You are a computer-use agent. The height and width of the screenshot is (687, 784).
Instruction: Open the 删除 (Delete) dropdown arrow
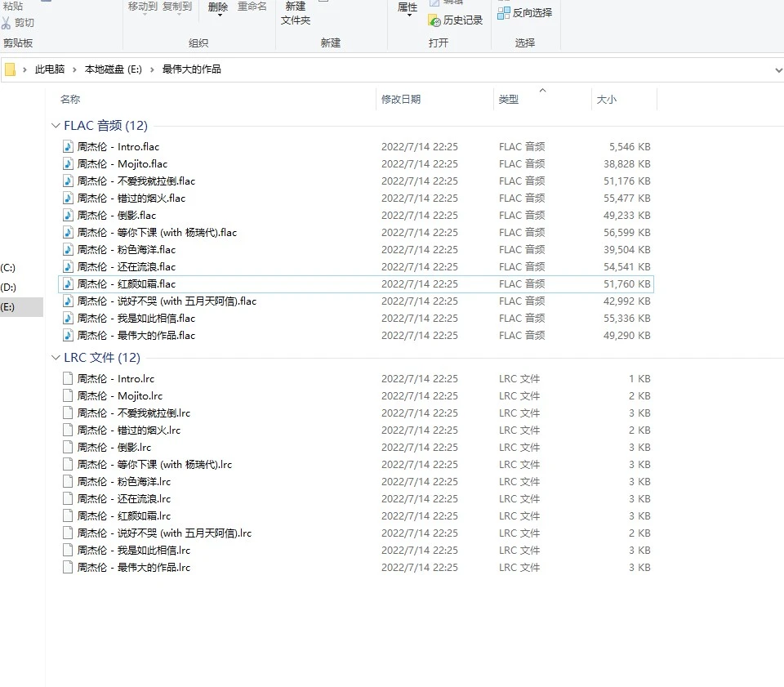(220, 16)
